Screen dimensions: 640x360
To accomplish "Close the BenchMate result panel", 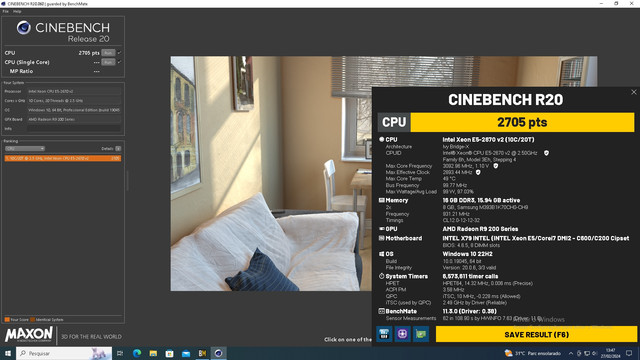I will [633, 92].
